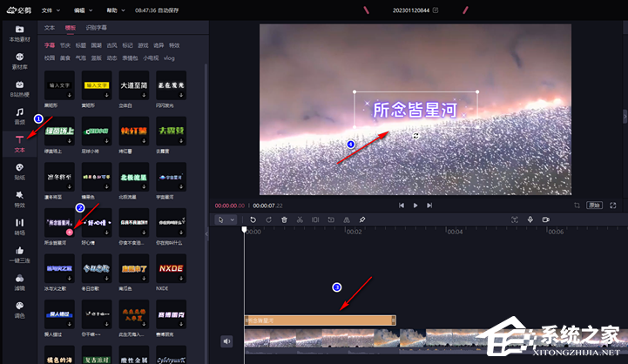This screenshot has height=364, width=628.
Task: Open the 文本 (Text) sidebar panel
Action: [19, 142]
